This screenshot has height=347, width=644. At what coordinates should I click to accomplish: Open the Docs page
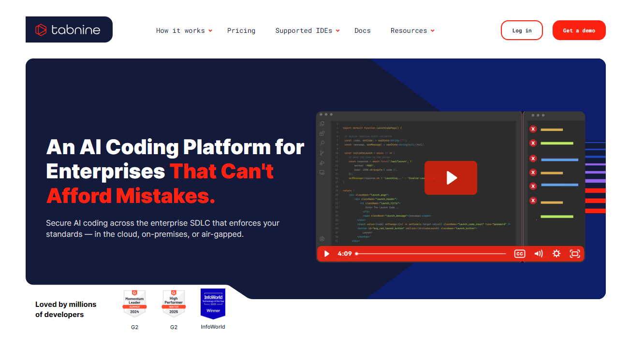pyautogui.click(x=363, y=30)
